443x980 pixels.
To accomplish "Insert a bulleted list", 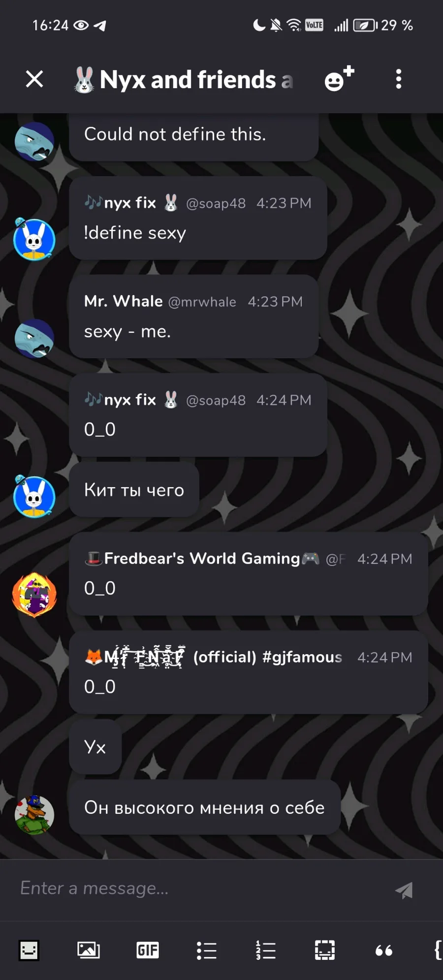I will pos(207,950).
